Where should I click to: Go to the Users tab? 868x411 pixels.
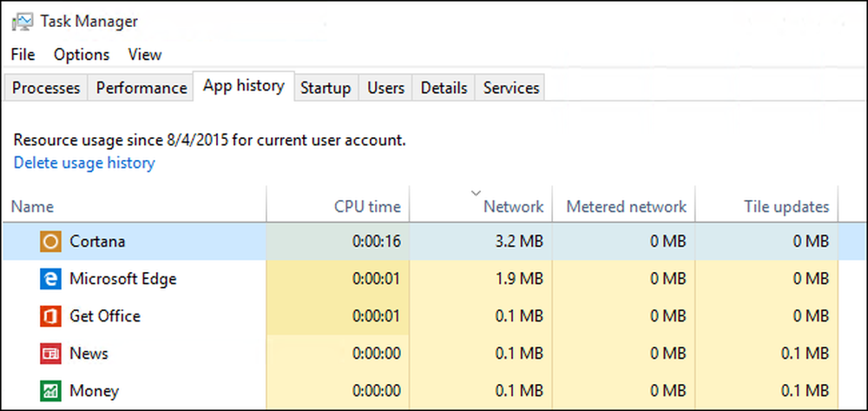[386, 88]
